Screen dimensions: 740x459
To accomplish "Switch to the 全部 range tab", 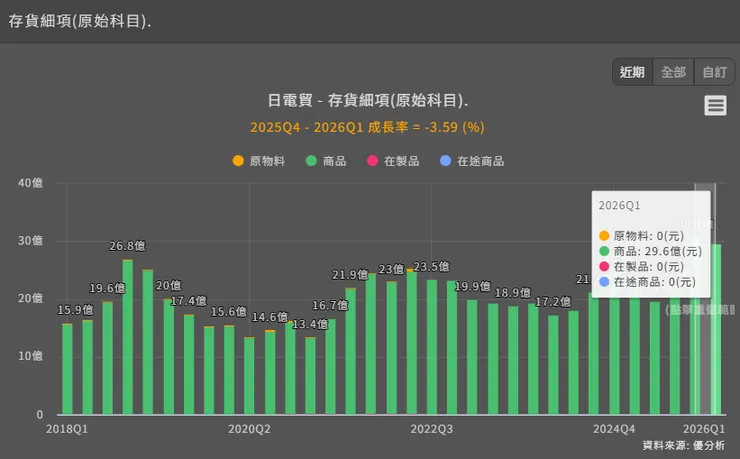I will click(673, 72).
